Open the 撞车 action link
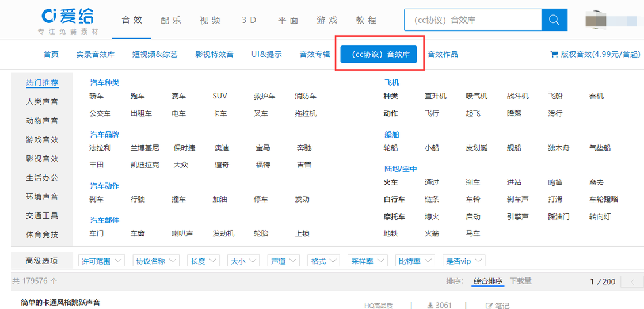The width and height of the screenshot is (644, 309). (178, 199)
